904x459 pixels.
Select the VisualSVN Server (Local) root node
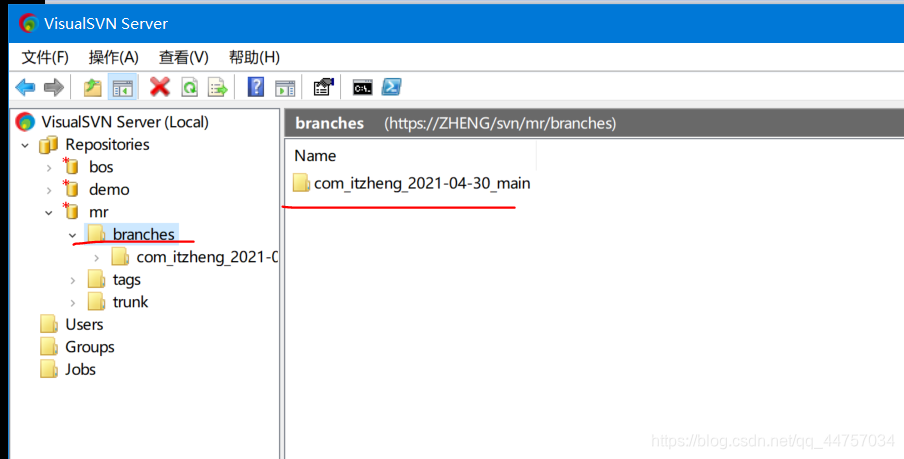125,122
